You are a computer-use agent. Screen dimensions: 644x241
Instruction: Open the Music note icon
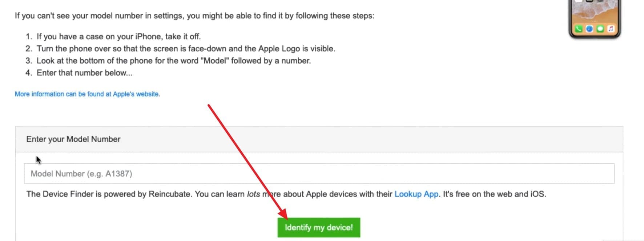pos(611,29)
